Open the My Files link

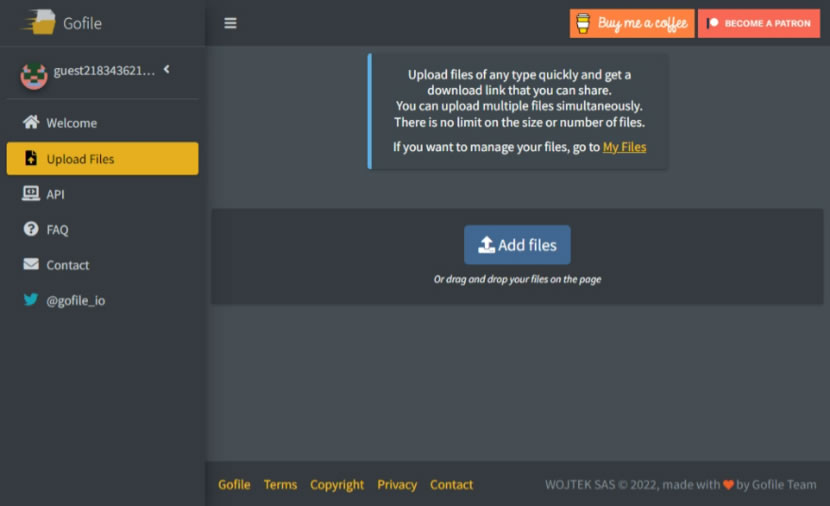click(624, 147)
